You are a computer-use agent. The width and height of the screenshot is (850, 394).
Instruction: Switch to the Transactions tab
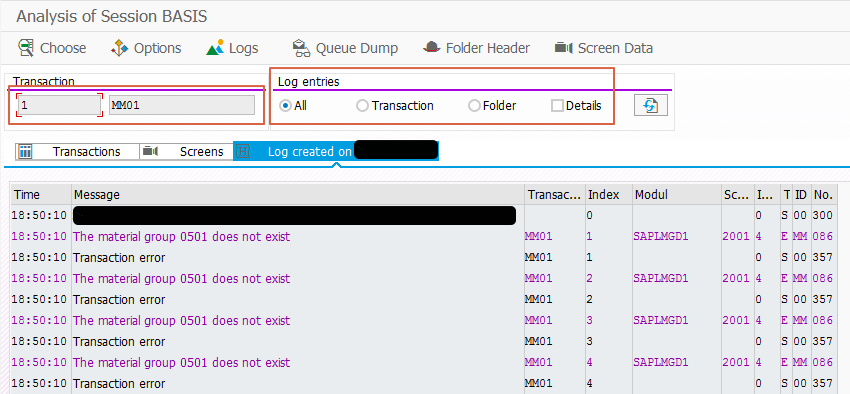coord(77,152)
